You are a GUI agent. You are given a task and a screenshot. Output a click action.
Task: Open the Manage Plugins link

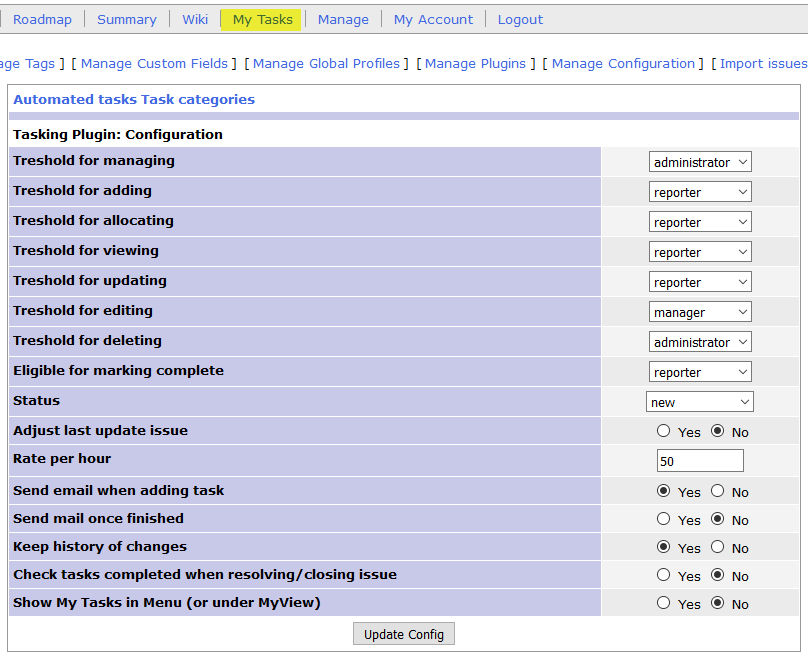(x=475, y=63)
